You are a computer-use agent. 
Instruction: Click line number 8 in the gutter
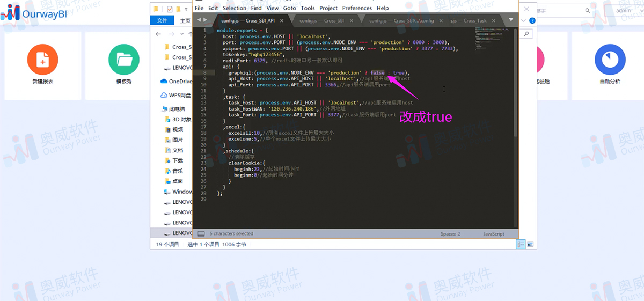[204, 72]
